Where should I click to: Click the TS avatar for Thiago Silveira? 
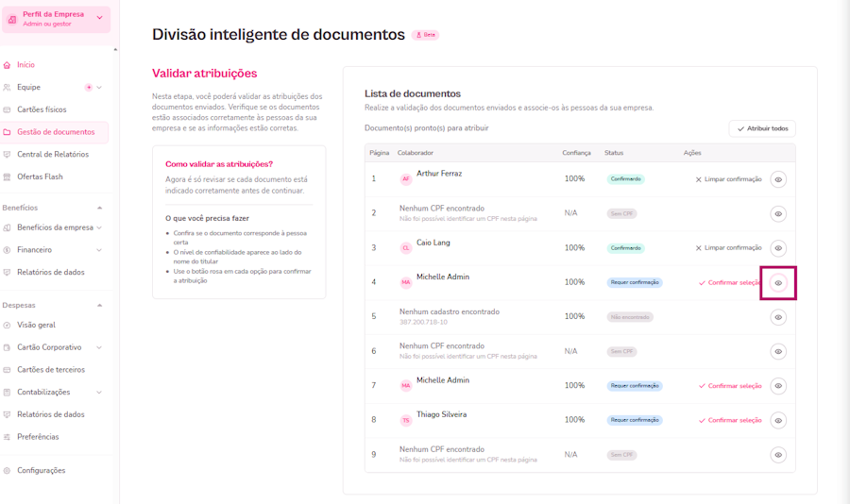coord(405,420)
